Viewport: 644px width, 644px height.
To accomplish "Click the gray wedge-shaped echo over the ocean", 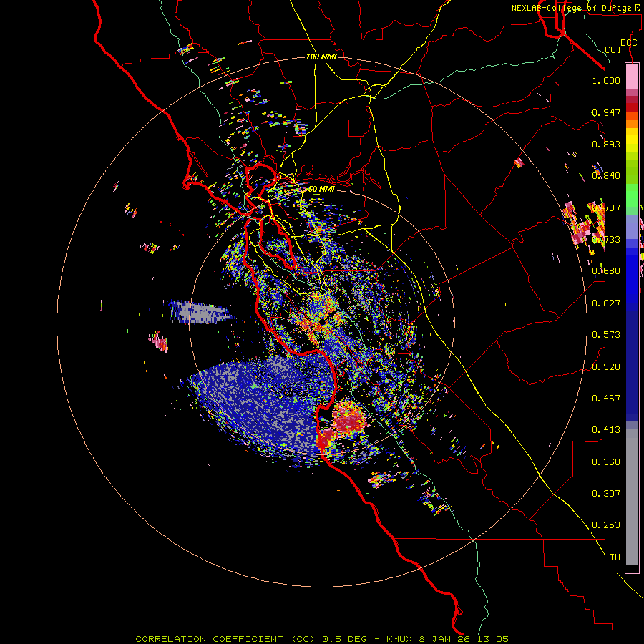I will pyautogui.click(x=200, y=312).
